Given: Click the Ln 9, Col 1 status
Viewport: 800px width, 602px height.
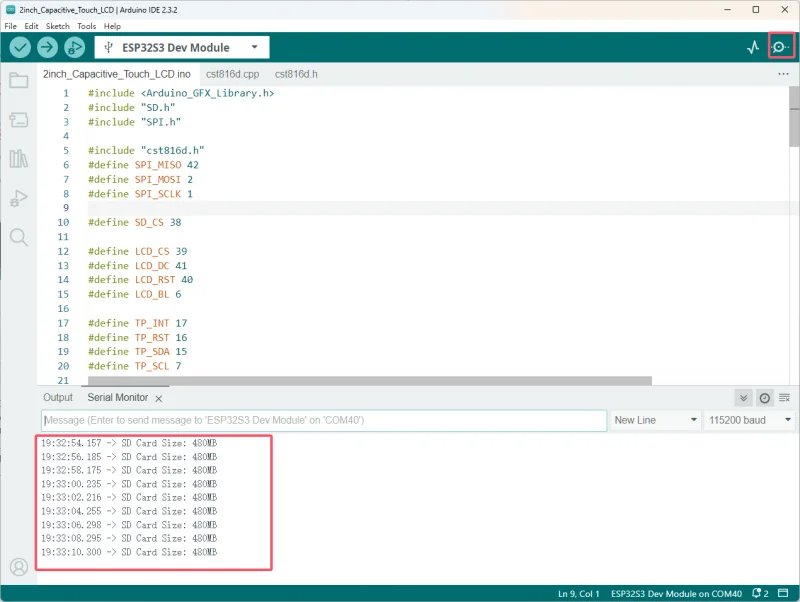Looking at the screenshot, I should tap(579, 594).
